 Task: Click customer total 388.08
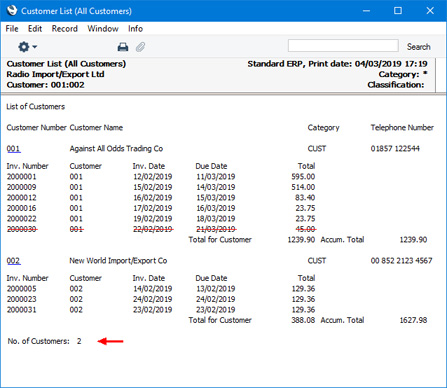pos(303,320)
